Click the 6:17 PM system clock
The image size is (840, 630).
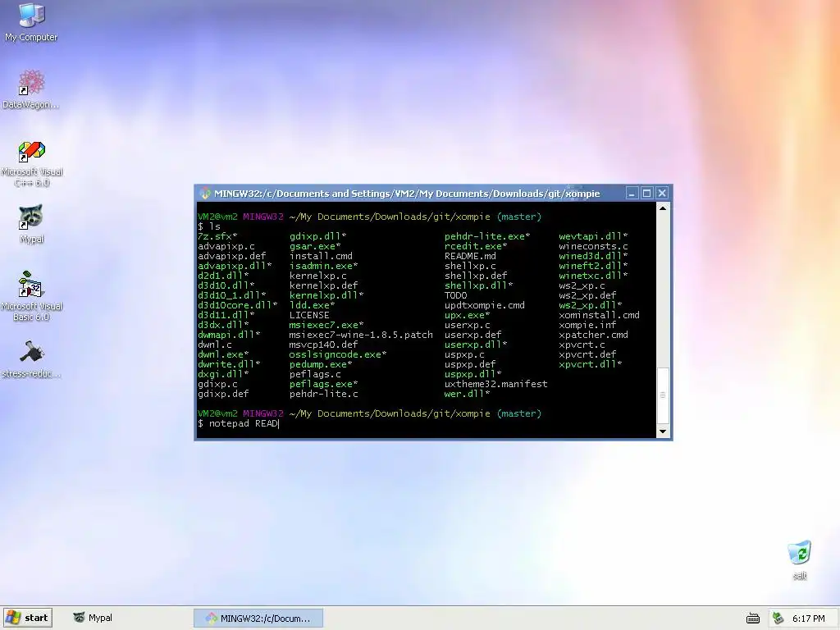tap(808, 619)
